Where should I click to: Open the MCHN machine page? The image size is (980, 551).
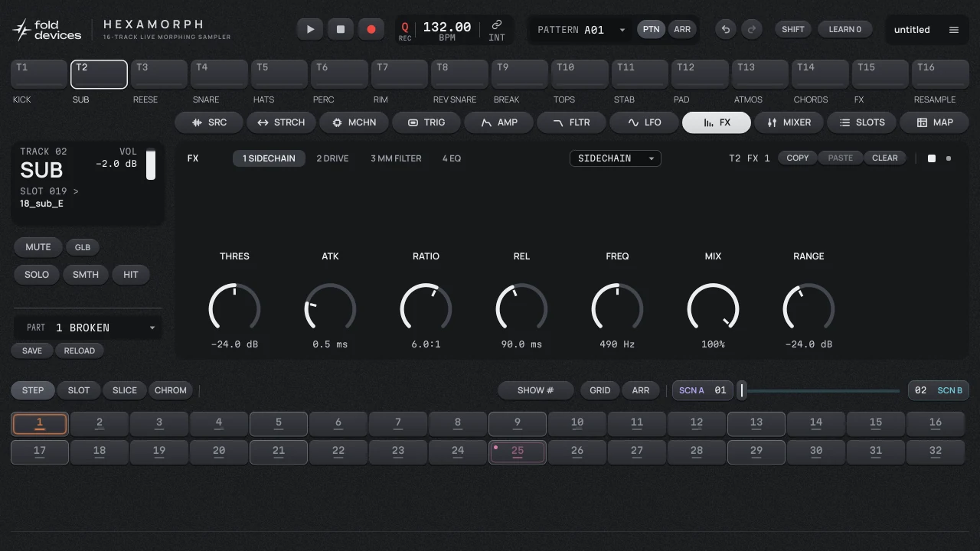point(353,122)
